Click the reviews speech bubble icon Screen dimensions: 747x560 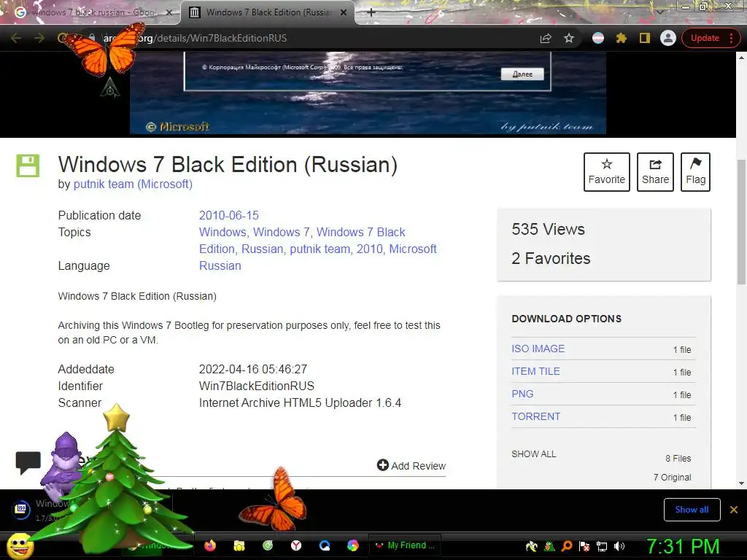tap(28, 462)
